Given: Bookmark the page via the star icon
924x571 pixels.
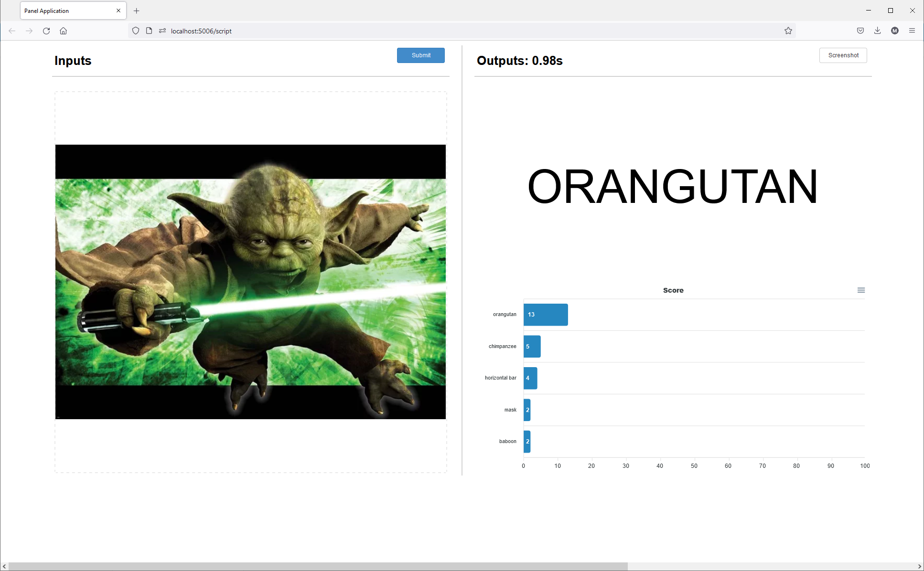Looking at the screenshot, I should tap(788, 31).
